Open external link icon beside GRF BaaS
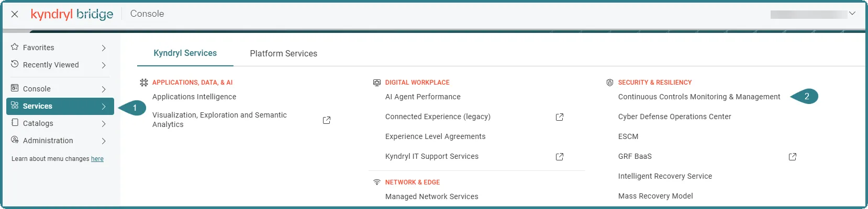 coord(793,157)
